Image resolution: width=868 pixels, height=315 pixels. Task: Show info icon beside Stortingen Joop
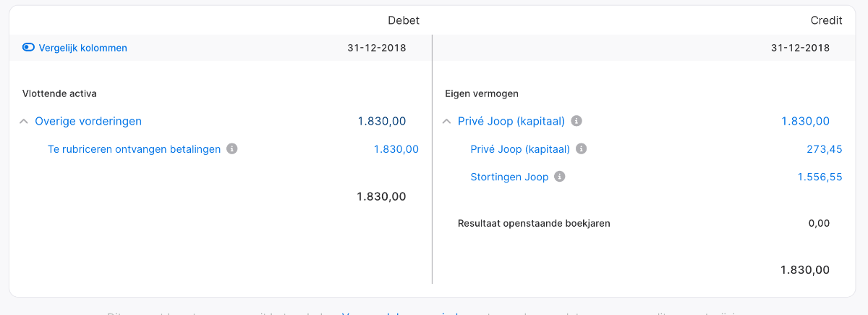559,176
